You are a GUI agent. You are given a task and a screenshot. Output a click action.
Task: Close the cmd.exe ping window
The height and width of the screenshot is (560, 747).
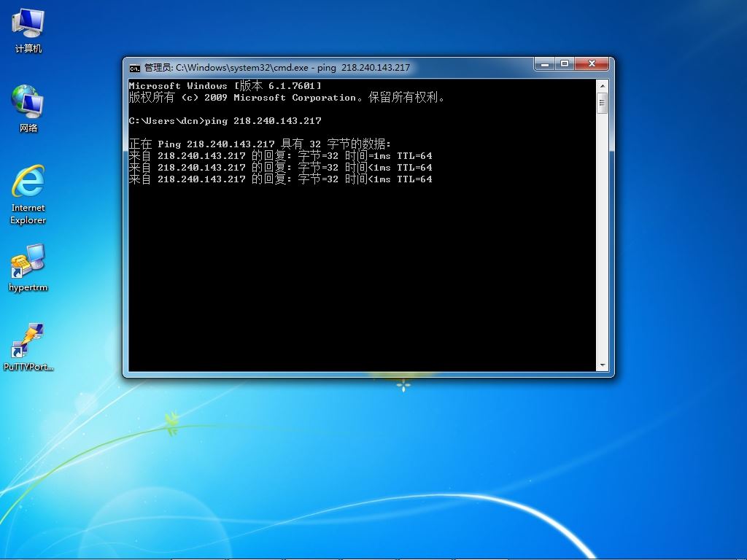click(x=592, y=63)
